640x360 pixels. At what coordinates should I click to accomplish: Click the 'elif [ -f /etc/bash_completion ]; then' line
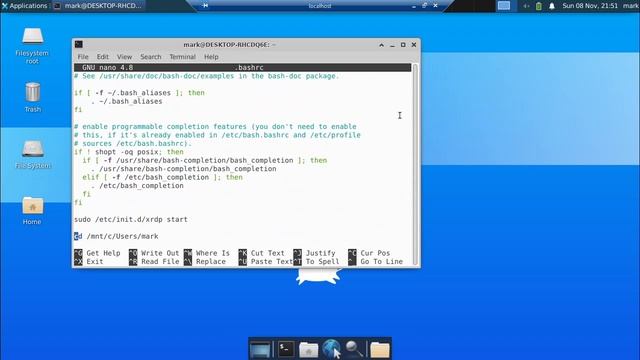[162, 177]
